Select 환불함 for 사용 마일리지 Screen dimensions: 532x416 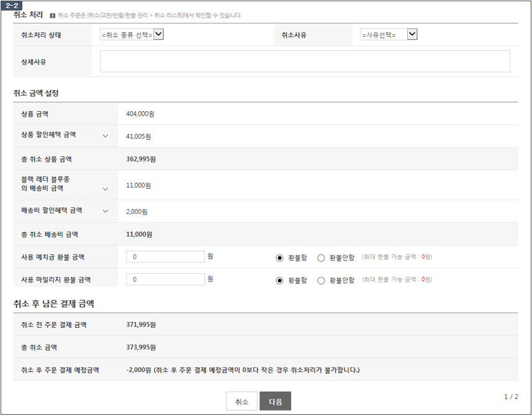coord(279,281)
